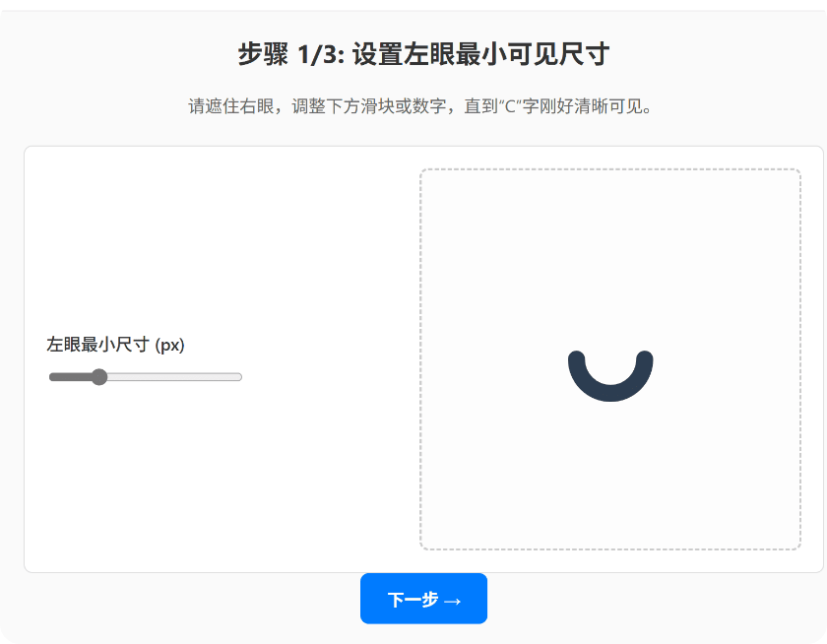Click the arrow icon in the 下一步 button
The image size is (827, 644).
click(453, 602)
